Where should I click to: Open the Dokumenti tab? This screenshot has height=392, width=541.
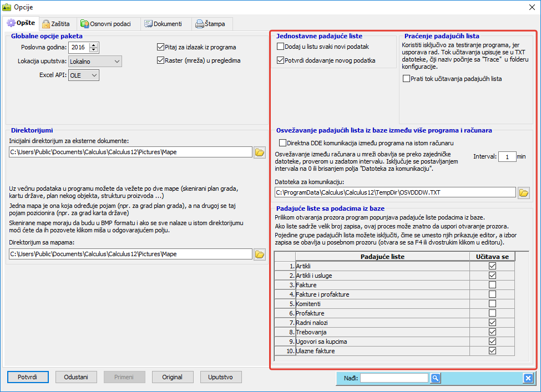[163, 24]
